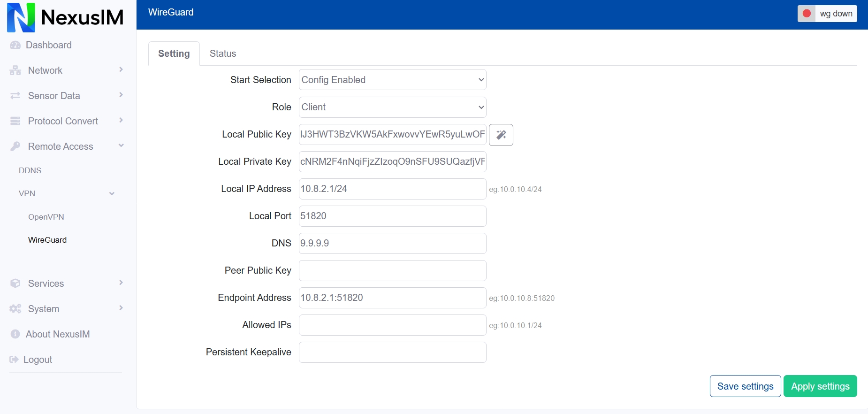Click the Save settings button

tap(746, 386)
